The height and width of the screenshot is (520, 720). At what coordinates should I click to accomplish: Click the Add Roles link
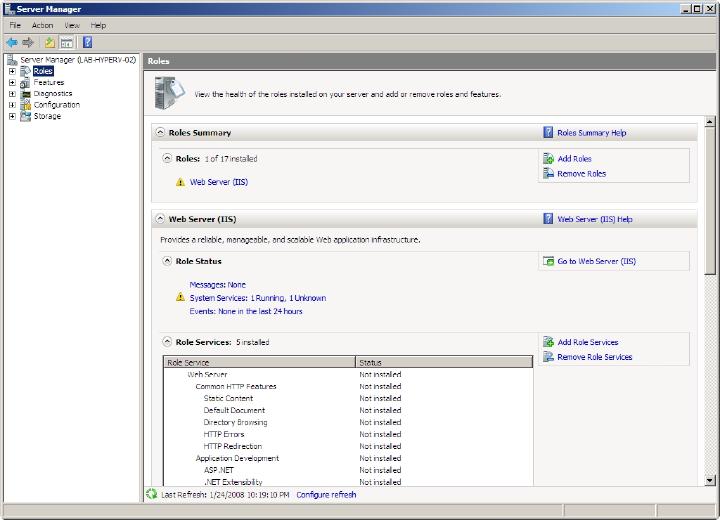pos(574,158)
